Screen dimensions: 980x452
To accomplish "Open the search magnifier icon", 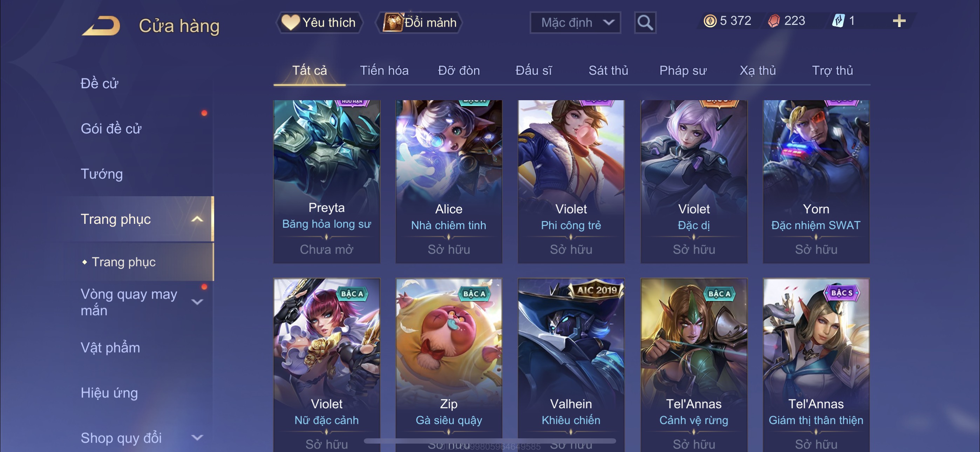I will point(645,23).
